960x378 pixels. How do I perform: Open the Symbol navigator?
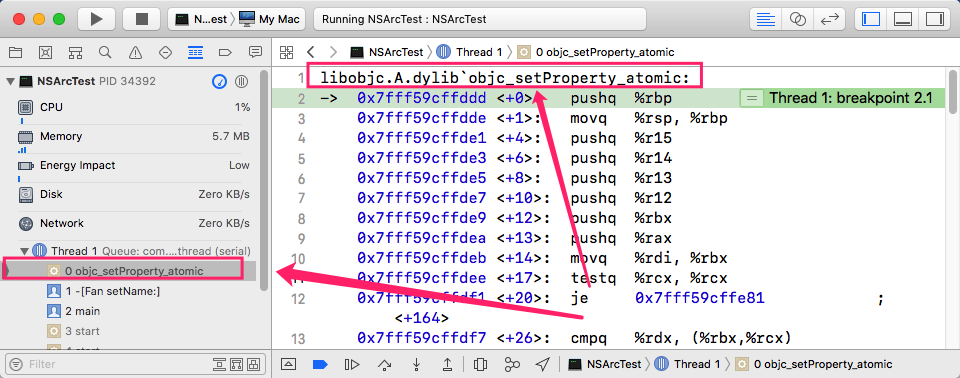75,52
